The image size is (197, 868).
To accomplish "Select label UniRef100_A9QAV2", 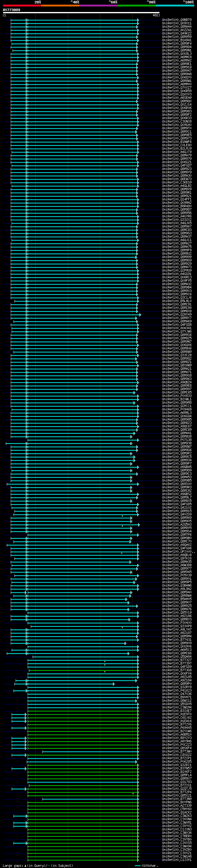I will (x=177, y=545).
